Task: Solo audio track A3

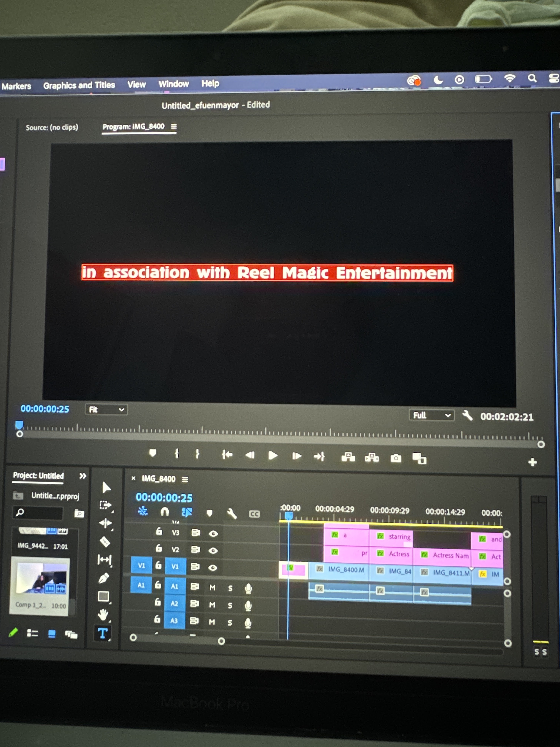Action: (x=229, y=622)
